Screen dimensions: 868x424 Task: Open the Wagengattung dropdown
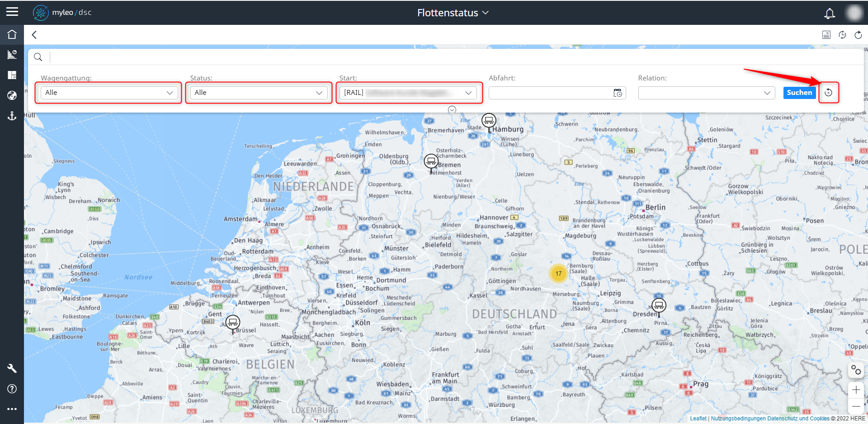coord(109,93)
